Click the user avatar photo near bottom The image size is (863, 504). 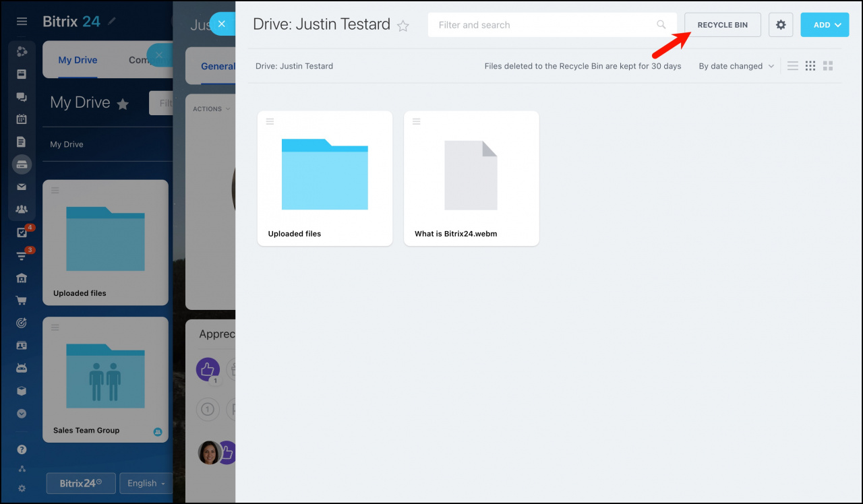[210, 453]
